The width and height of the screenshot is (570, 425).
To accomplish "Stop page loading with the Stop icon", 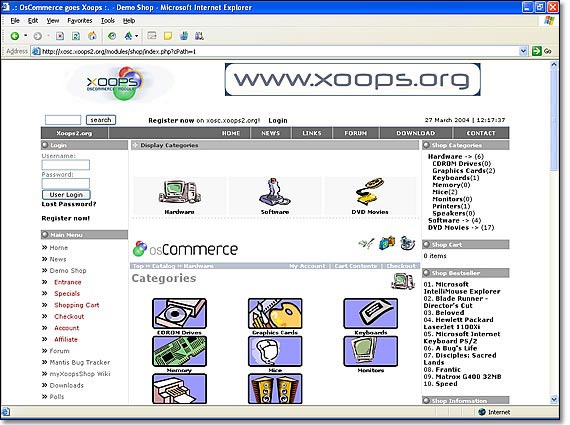I will pos(60,36).
